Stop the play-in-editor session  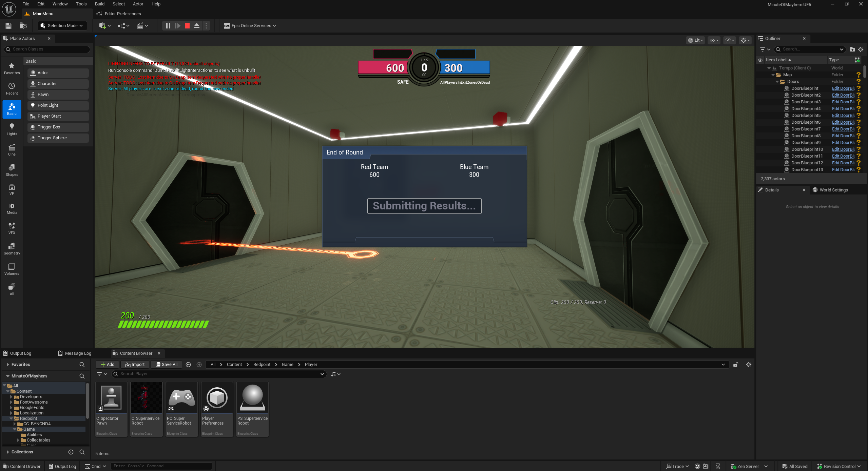click(x=187, y=26)
